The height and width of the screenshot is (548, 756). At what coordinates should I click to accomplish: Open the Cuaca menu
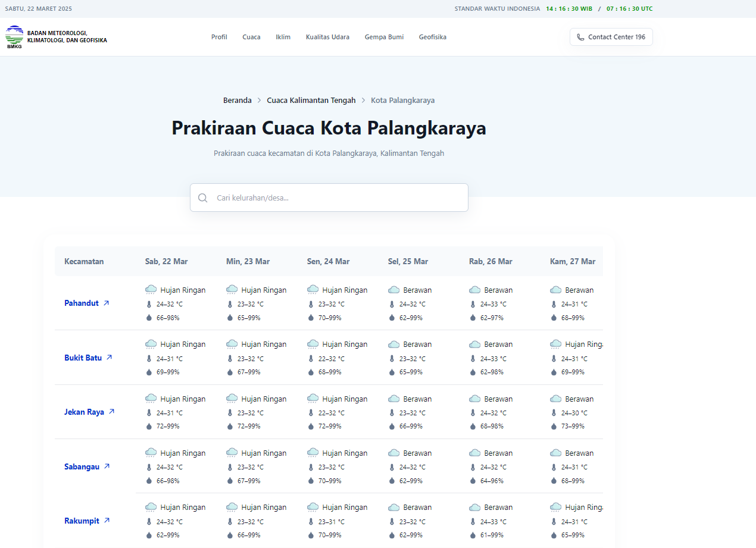click(251, 37)
